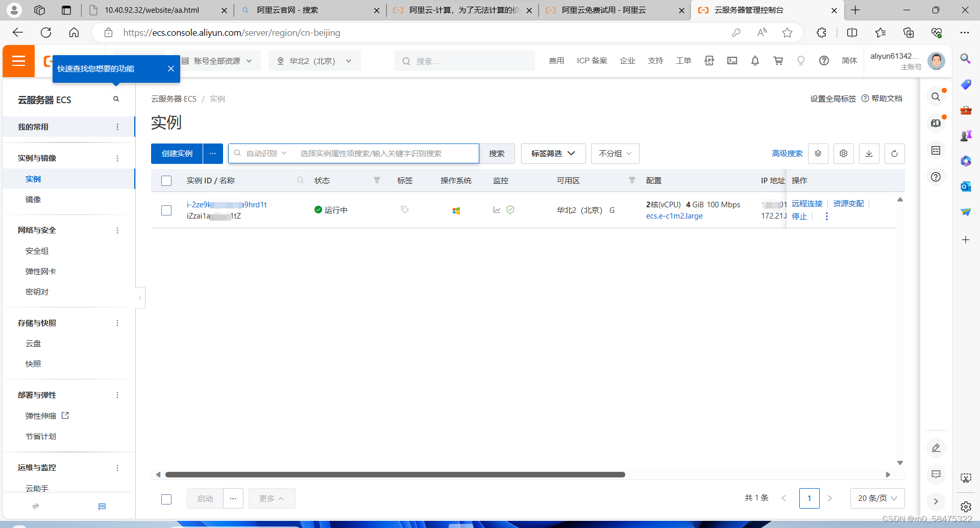
Task: Click the help question mark icon
Action: (824, 61)
